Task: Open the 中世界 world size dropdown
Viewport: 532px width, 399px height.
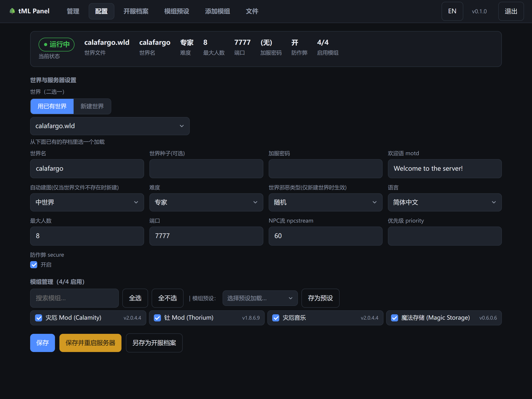Action: point(87,203)
